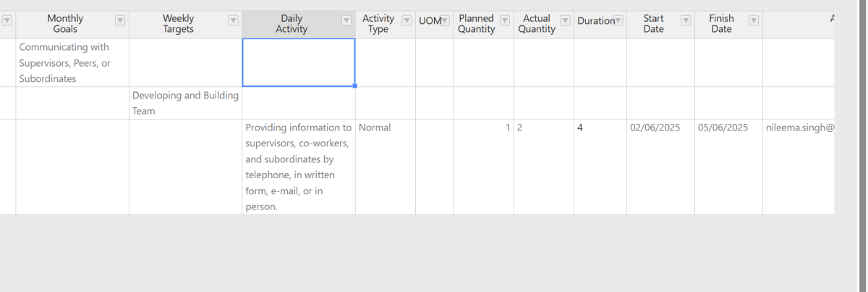The image size is (868, 292).
Task: Open the Planned Quantity filter dropdown
Action: pos(505,21)
